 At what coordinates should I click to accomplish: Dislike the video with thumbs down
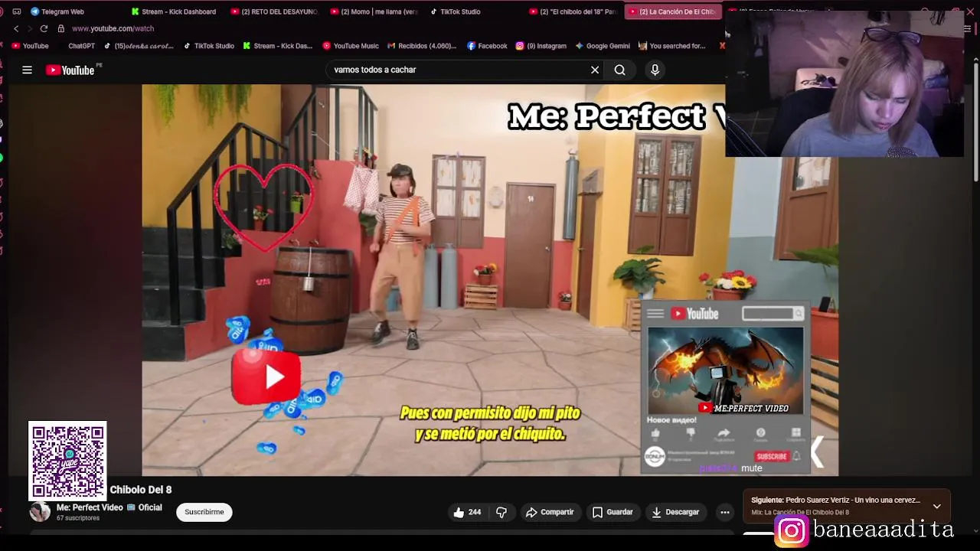(x=501, y=512)
